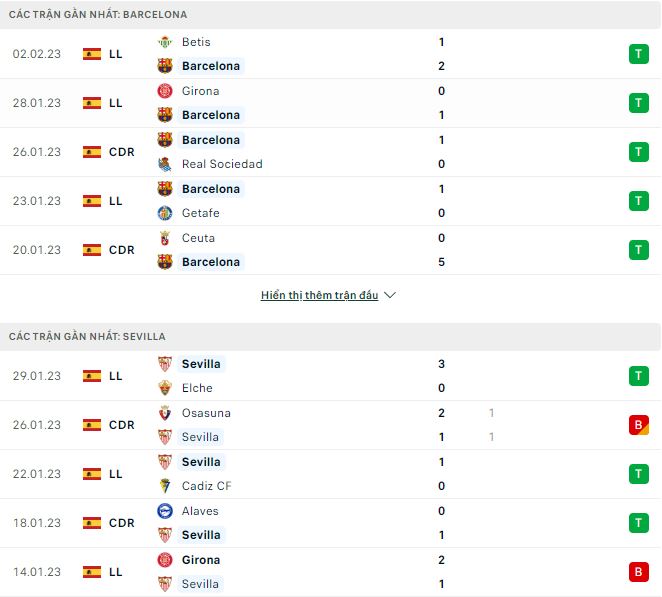Click the Osasuna team crest icon
The image size is (662, 597).
point(165,413)
